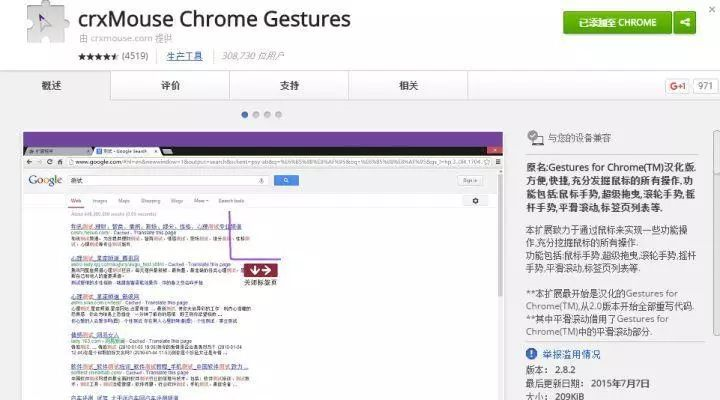
Task: Close the extension detail overlay
Action: [712, 9]
